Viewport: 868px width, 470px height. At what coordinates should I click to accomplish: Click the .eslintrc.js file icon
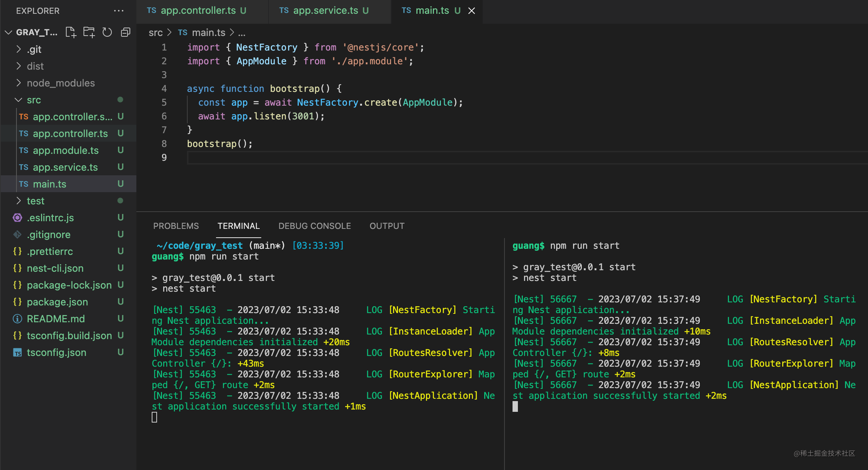18,218
